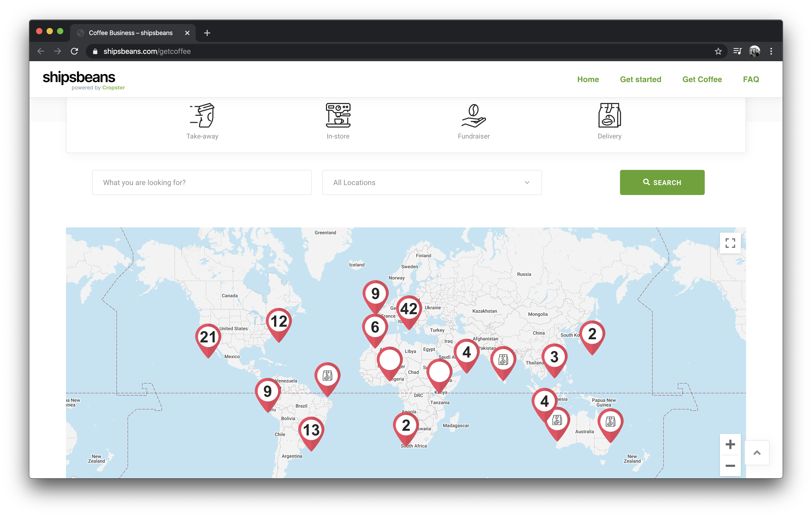Open the FAQ menu item

click(751, 79)
